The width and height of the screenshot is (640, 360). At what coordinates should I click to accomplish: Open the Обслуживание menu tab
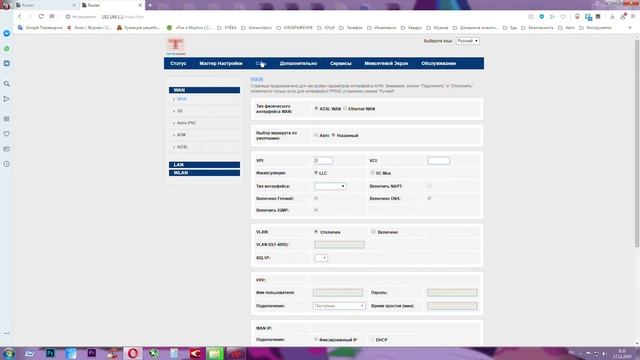coord(439,63)
